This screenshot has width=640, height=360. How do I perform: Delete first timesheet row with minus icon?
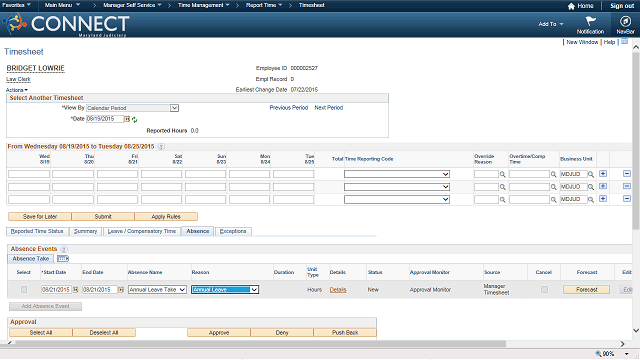pos(627,174)
